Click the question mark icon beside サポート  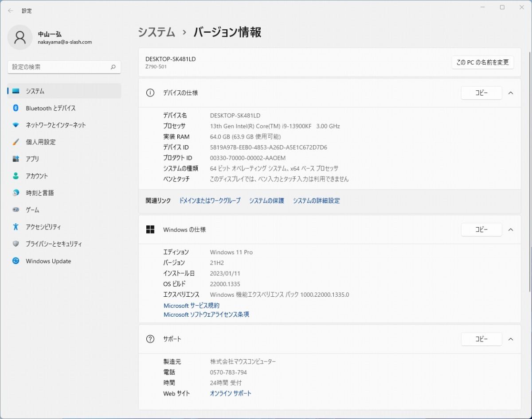150,339
